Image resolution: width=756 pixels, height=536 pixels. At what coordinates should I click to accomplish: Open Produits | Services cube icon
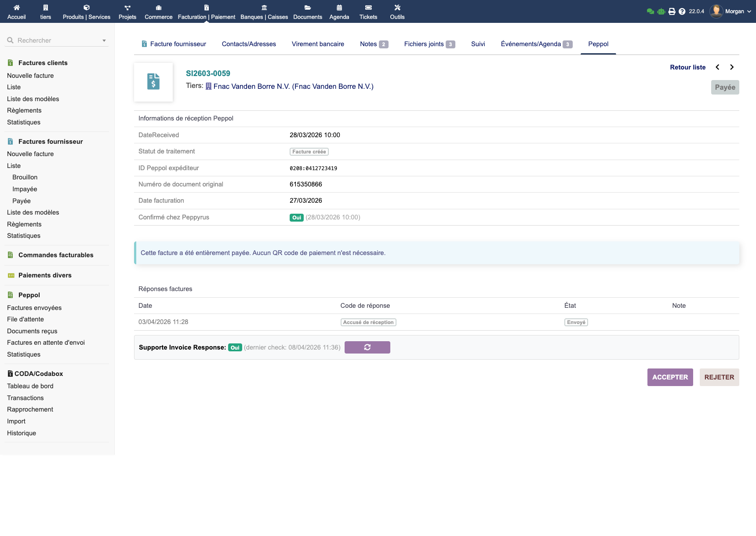(87, 7)
